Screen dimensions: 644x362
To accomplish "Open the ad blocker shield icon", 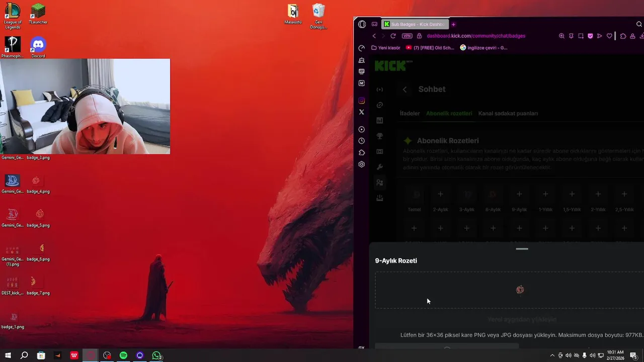I will point(590,36).
